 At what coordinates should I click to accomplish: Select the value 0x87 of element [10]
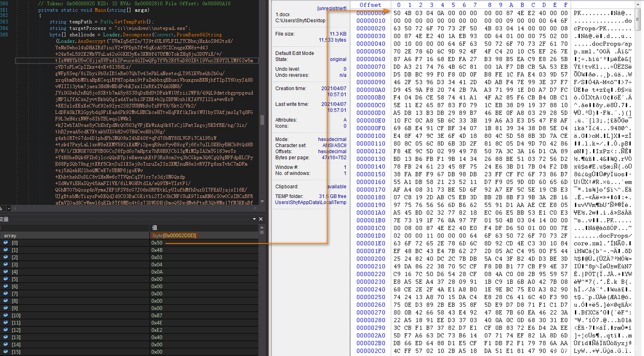tap(157, 315)
